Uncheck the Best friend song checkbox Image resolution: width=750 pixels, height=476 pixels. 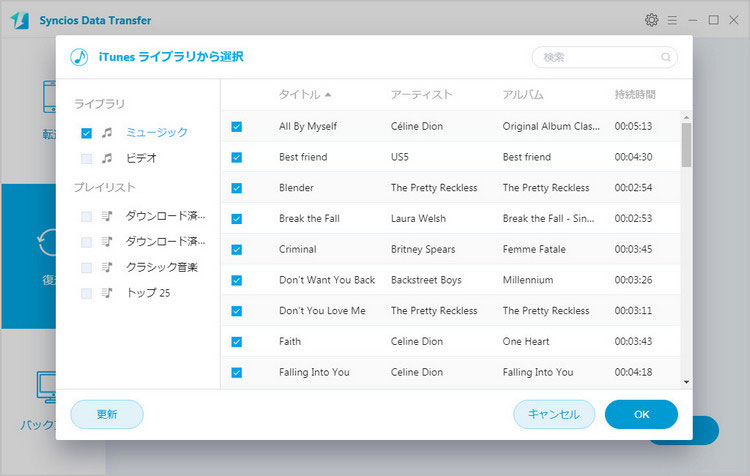[237, 157]
